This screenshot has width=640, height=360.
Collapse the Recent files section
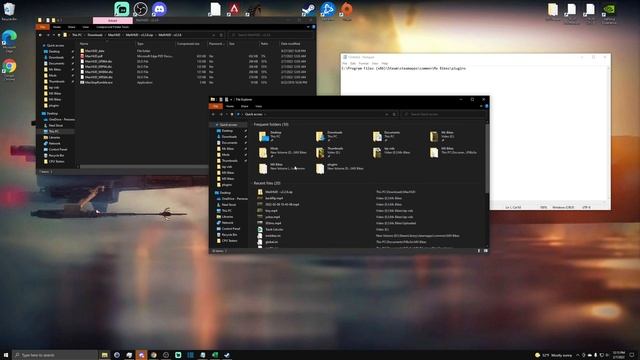coord(251,183)
